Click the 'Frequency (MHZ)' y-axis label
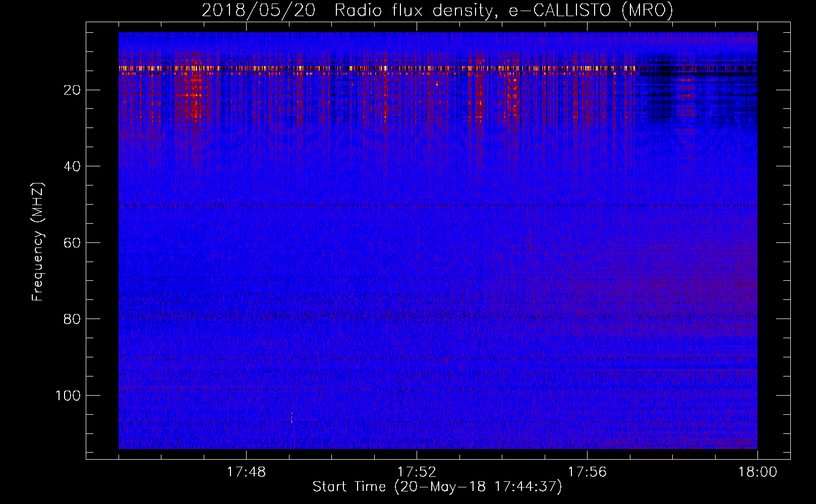Image resolution: width=816 pixels, height=504 pixels. pos(38,242)
